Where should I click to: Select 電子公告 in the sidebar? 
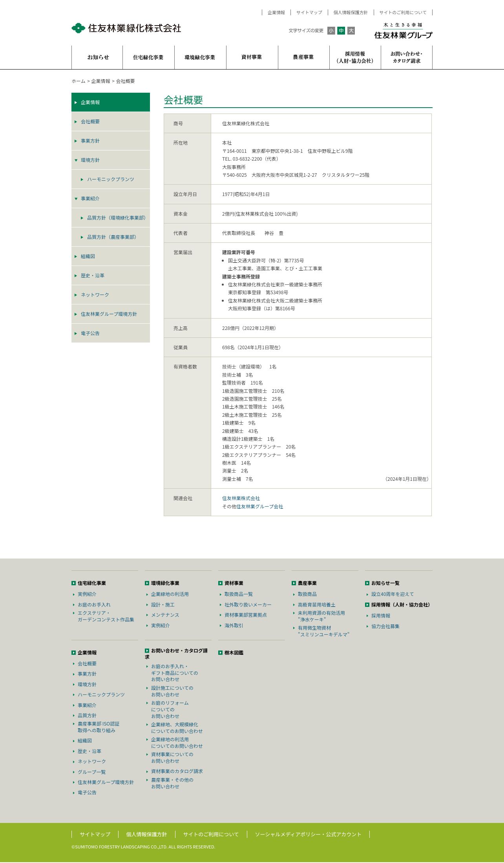tap(111, 333)
